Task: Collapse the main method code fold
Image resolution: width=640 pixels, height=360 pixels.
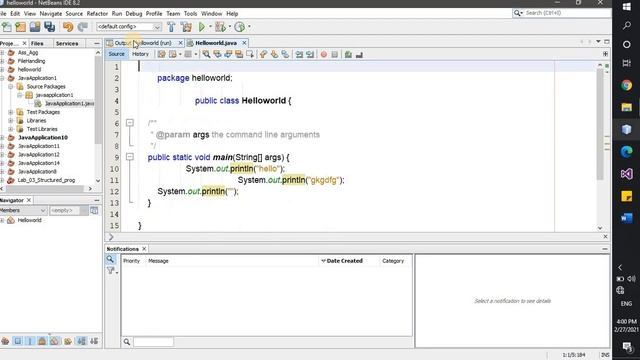Action: (x=130, y=157)
